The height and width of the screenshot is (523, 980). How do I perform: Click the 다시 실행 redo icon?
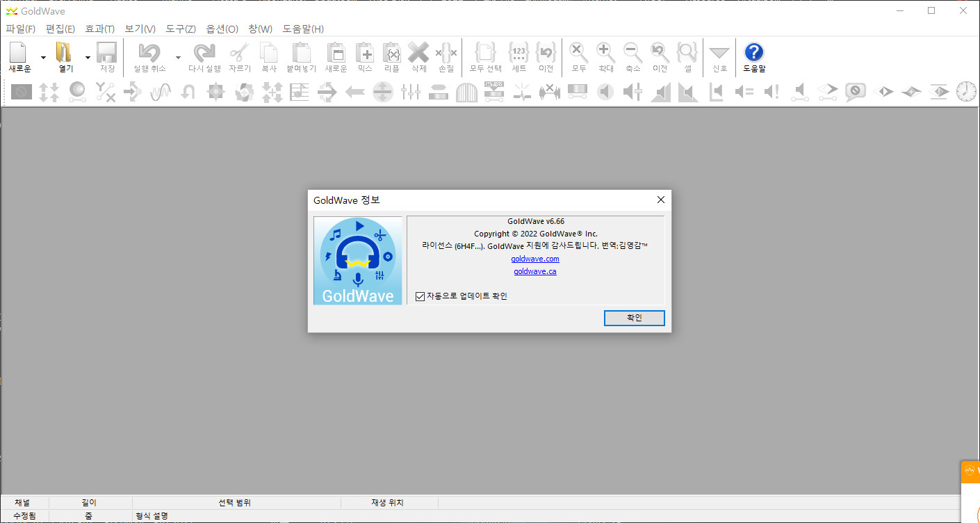[x=204, y=52]
